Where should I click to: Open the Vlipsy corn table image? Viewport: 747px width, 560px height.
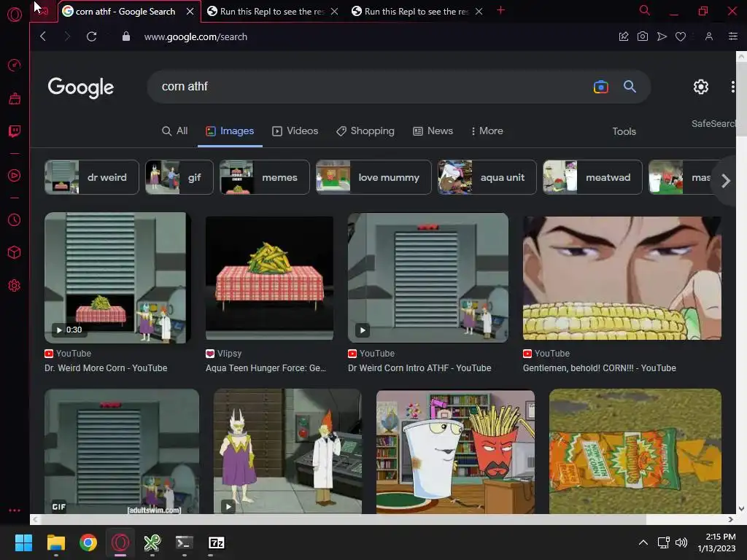(x=270, y=278)
